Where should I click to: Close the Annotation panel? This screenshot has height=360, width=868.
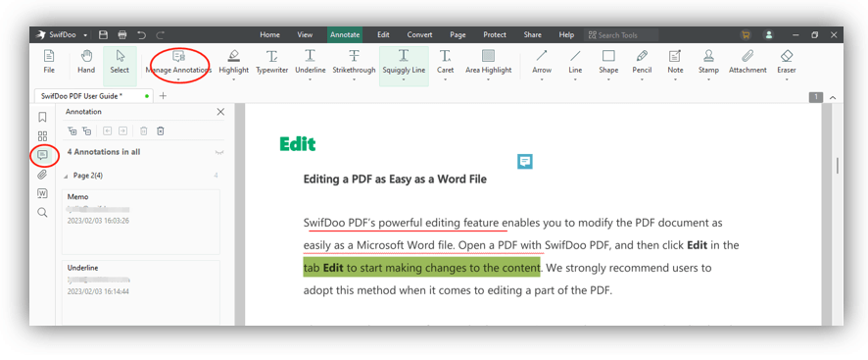(x=220, y=112)
